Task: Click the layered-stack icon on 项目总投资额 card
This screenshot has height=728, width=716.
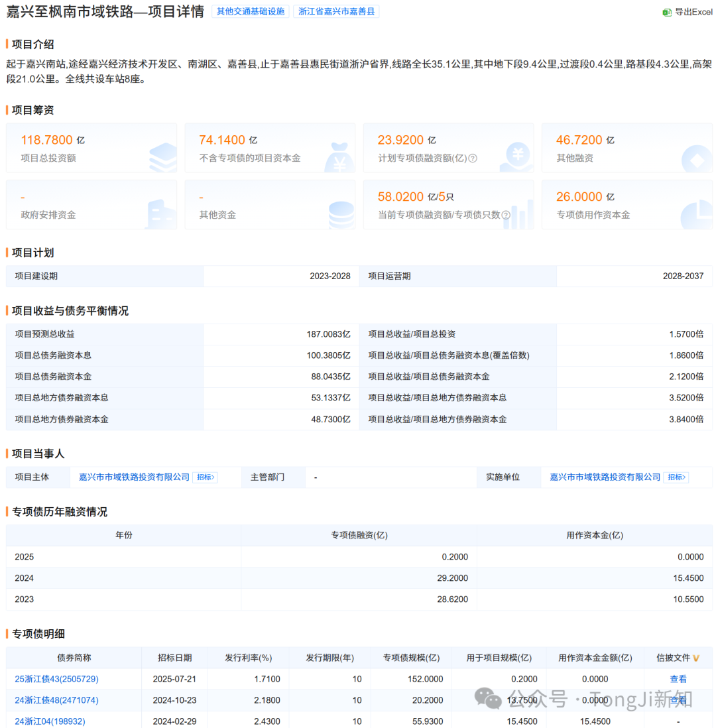Action: [x=164, y=158]
